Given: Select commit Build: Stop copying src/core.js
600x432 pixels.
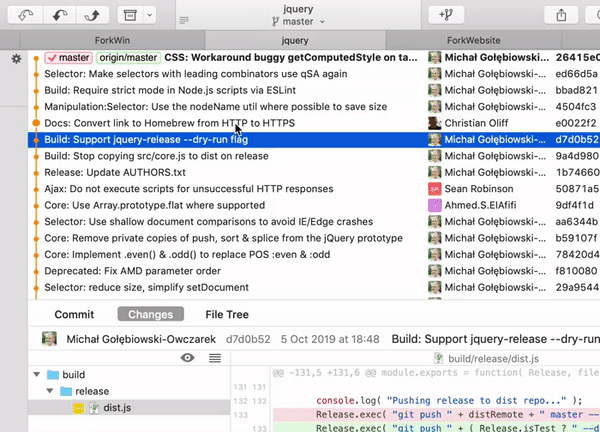Looking at the screenshot, I should (x=314, y=156).
